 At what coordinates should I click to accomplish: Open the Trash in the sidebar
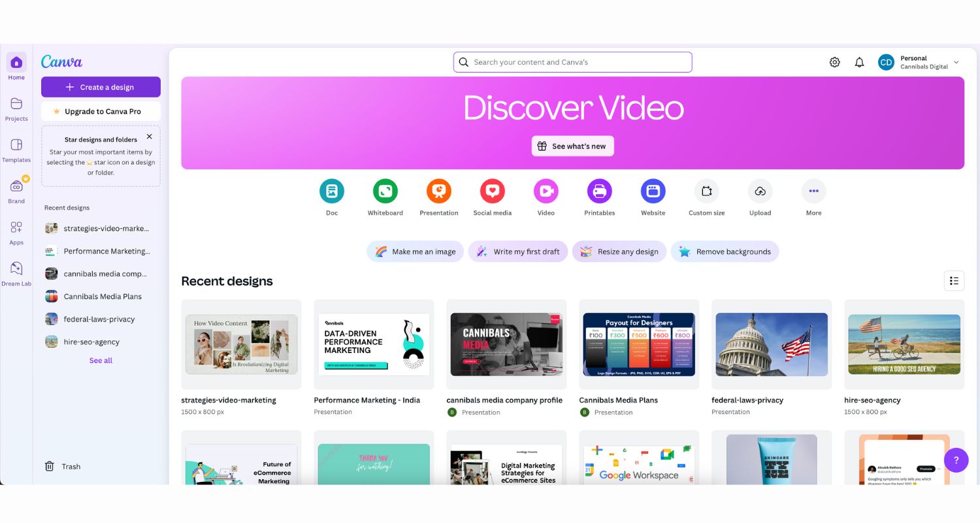coord(63,466)
